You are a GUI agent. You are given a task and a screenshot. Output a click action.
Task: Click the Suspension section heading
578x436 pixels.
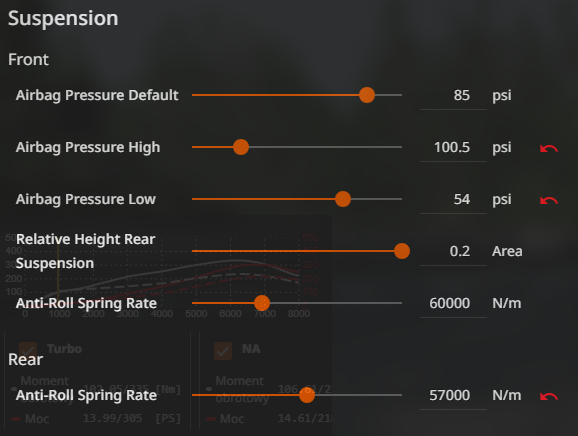pyautogui.click(x=63, y=18)
